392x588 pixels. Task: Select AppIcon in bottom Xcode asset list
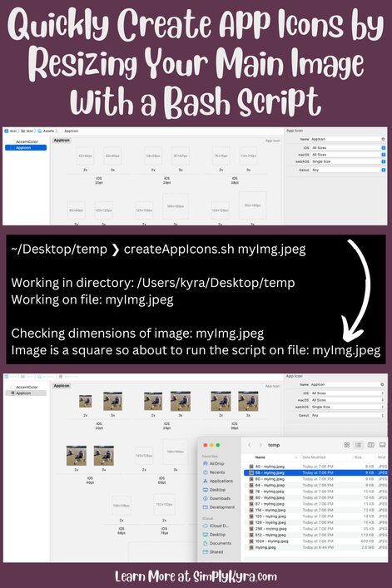click(x=26, y=393)
